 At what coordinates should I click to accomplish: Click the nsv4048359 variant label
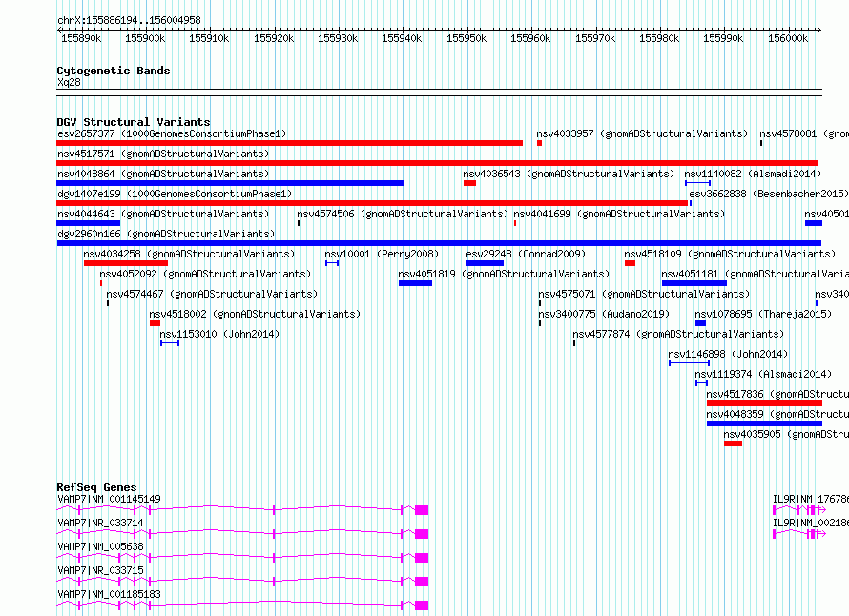coord(777,414)
